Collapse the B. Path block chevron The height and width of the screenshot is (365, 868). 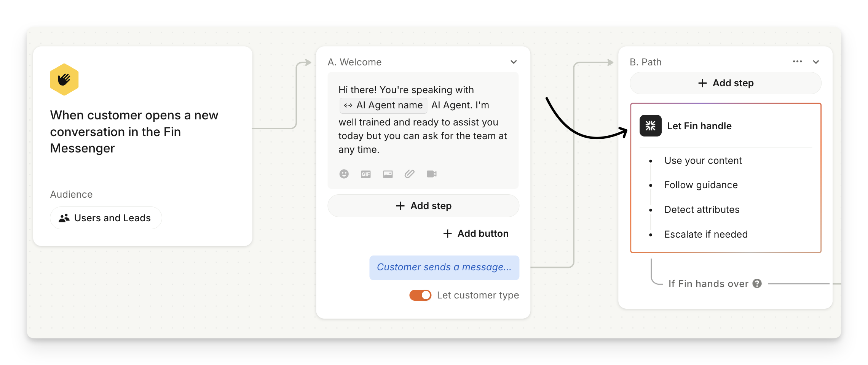point(816,62)
